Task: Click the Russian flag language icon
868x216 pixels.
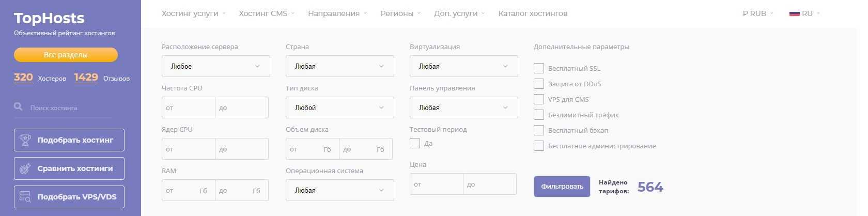Action: 794,13
